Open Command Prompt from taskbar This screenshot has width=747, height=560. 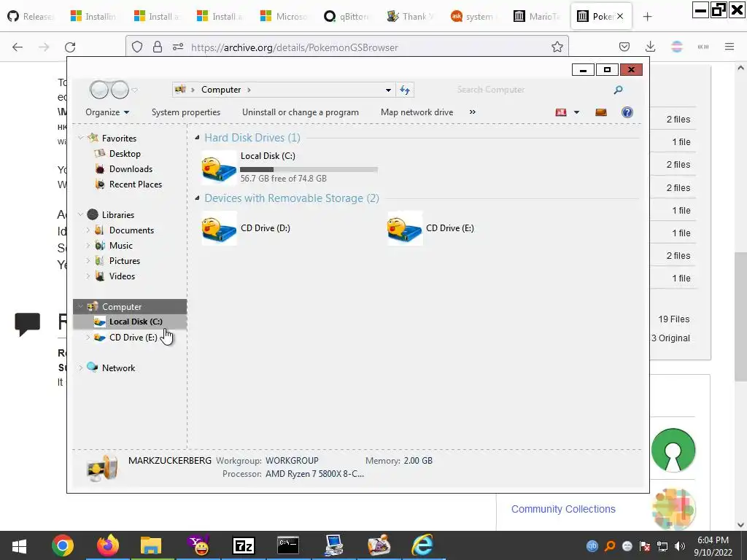288,545
